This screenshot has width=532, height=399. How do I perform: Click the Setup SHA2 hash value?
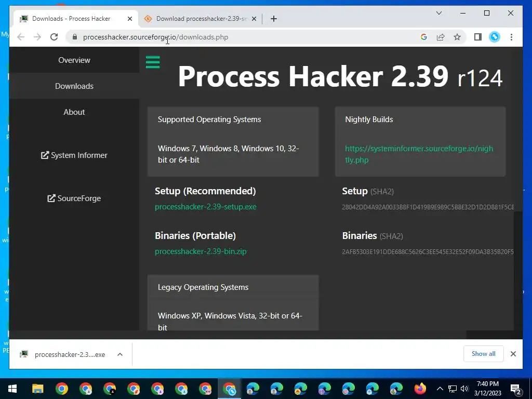pyautogui.click(x=428, y=207)
